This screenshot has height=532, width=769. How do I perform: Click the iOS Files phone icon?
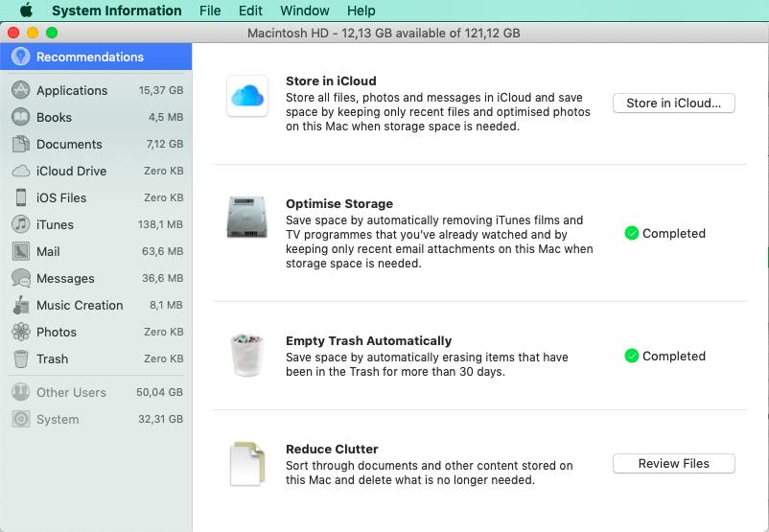[20, 197]
